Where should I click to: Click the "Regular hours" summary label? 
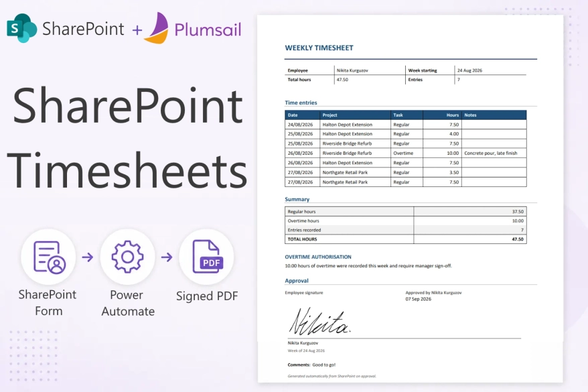pos(301,212)
